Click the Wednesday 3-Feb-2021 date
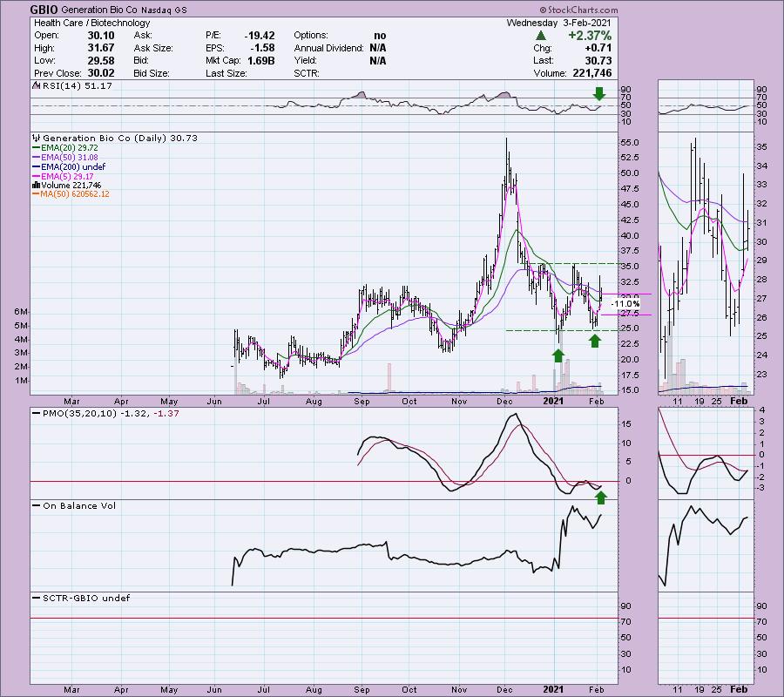784x697 pixels. point(558,23)
